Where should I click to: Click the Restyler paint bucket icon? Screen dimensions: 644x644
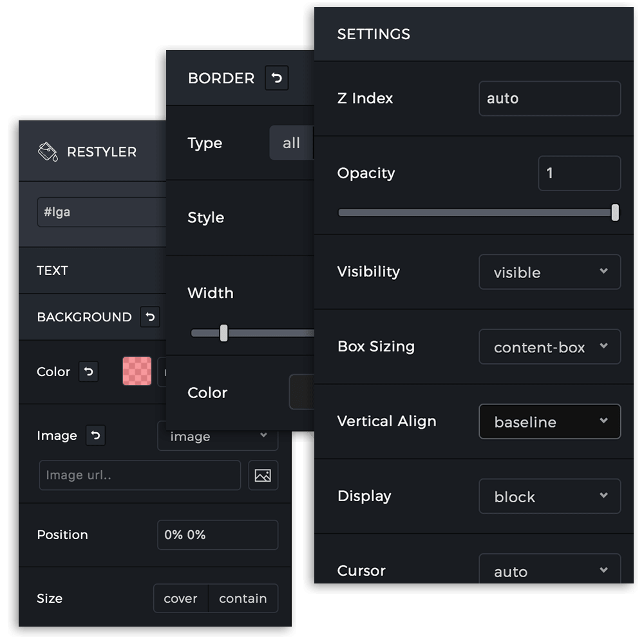48,152
